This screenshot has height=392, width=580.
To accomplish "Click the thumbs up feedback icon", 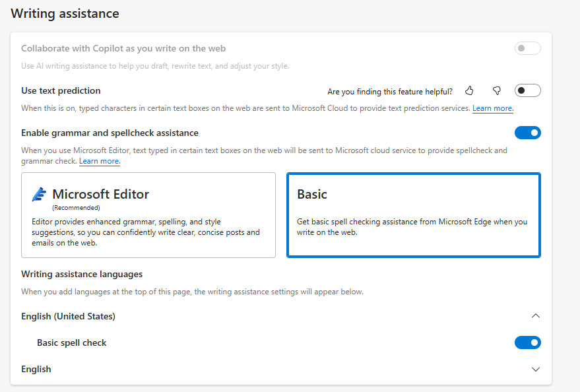I will click(x=469, y=90).
